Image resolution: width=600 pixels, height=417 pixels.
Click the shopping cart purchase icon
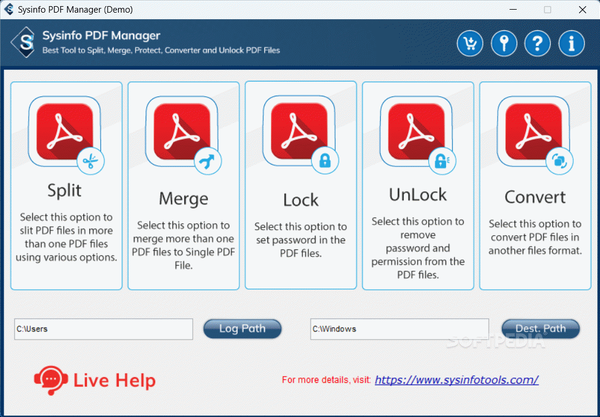(470, 44)
